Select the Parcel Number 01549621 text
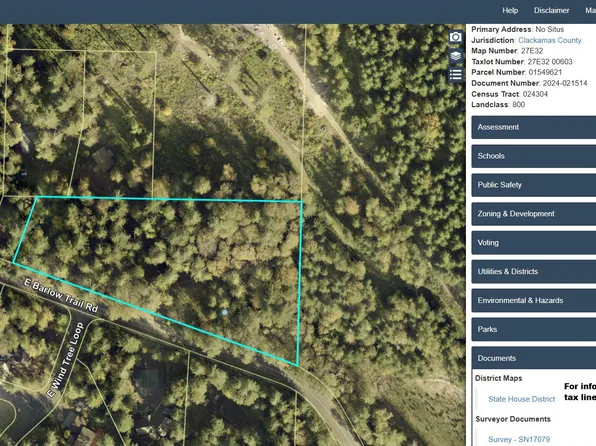Image resolution: width=596 pixels, height=446 pixels. (517, 72)
